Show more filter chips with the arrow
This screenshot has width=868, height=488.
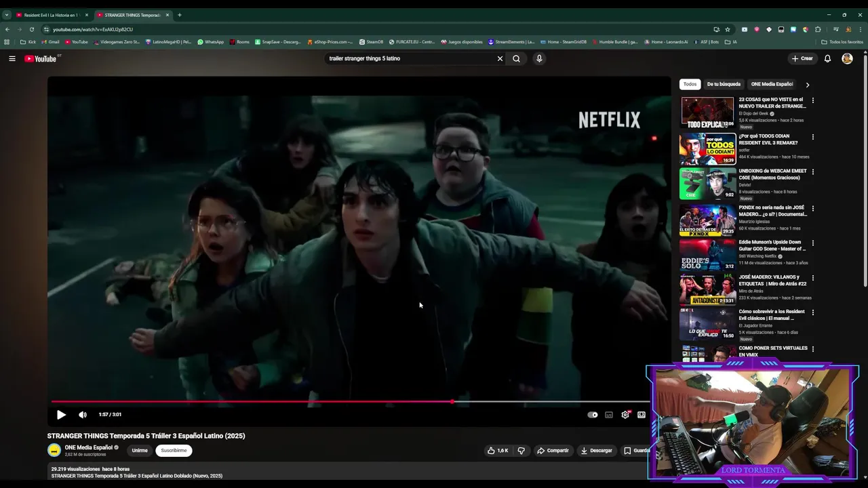807,85
